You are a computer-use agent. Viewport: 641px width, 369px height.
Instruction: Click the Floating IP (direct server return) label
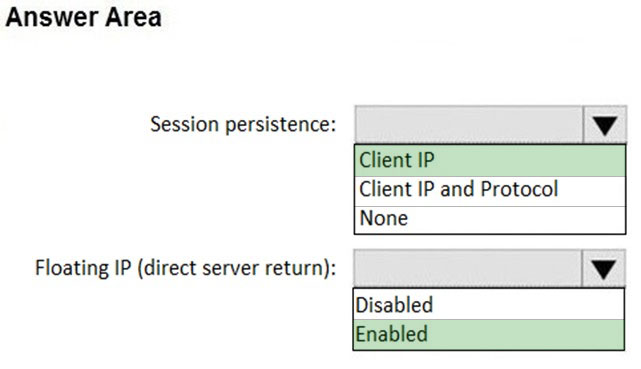186,268
